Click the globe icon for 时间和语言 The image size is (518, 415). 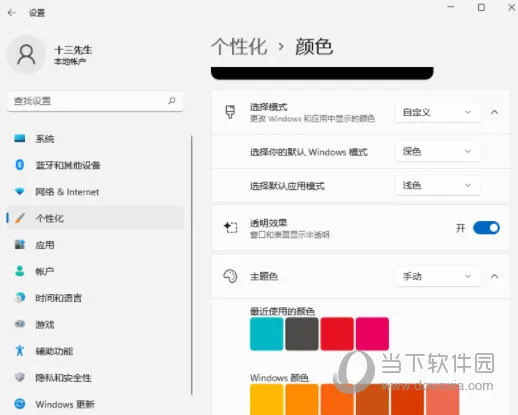pos(20,297)
